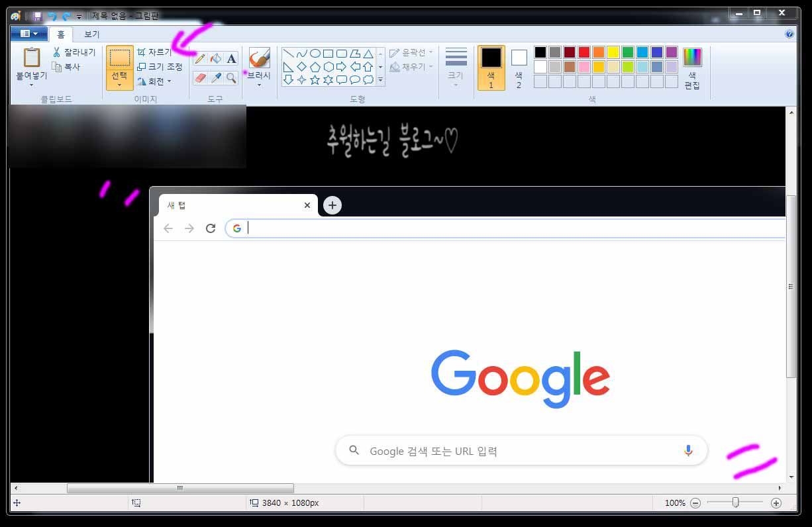The image size is (812, 527).
Task: Open the 붙여넣기 dropdown arrow
Action: pos(31,85)
